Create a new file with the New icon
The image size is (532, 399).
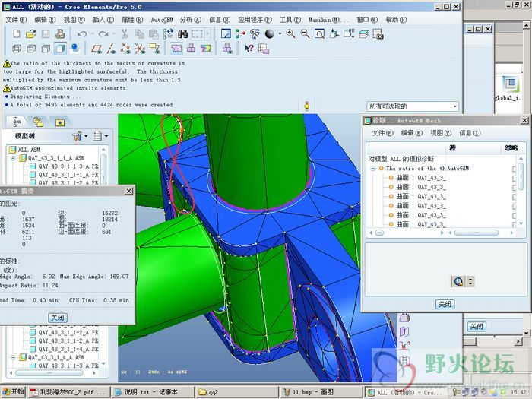tap(17, 33)
